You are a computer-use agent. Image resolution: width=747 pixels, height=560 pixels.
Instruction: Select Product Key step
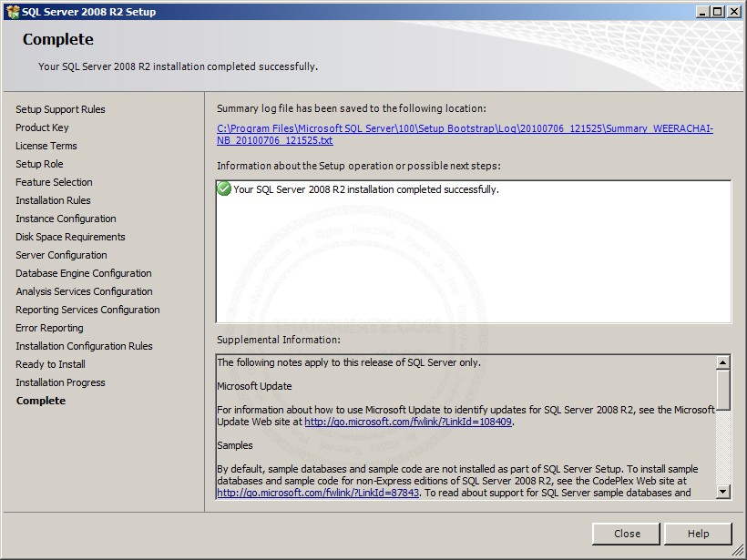pos(42,127)
